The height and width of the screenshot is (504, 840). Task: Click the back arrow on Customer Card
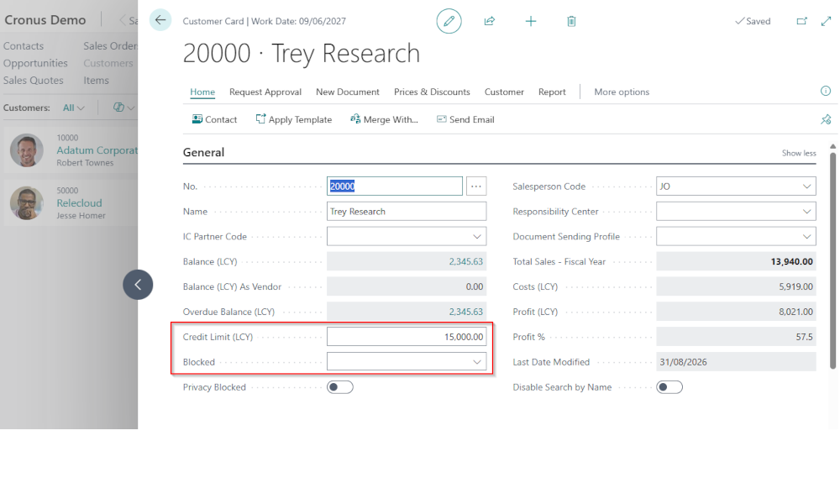[160, 20]
